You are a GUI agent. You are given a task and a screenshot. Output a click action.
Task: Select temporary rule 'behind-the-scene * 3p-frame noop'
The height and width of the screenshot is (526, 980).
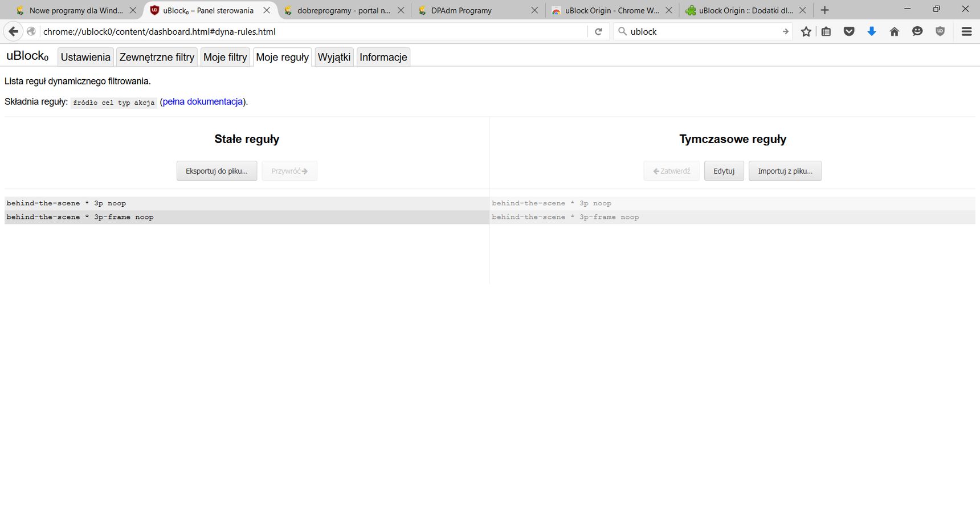733,217
